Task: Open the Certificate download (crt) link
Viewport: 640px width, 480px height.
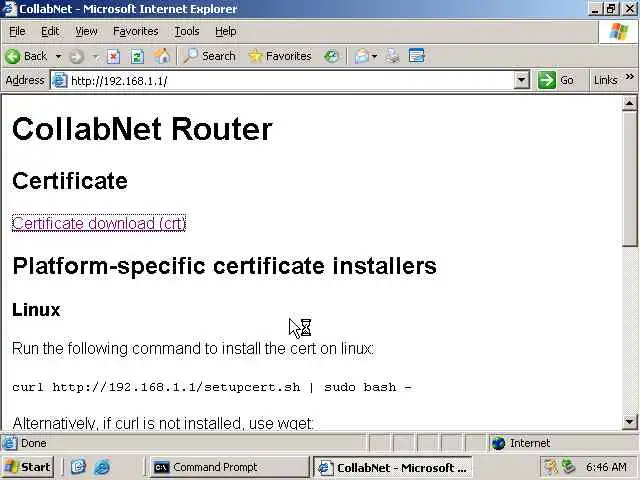Action: (x=99, y=223)
